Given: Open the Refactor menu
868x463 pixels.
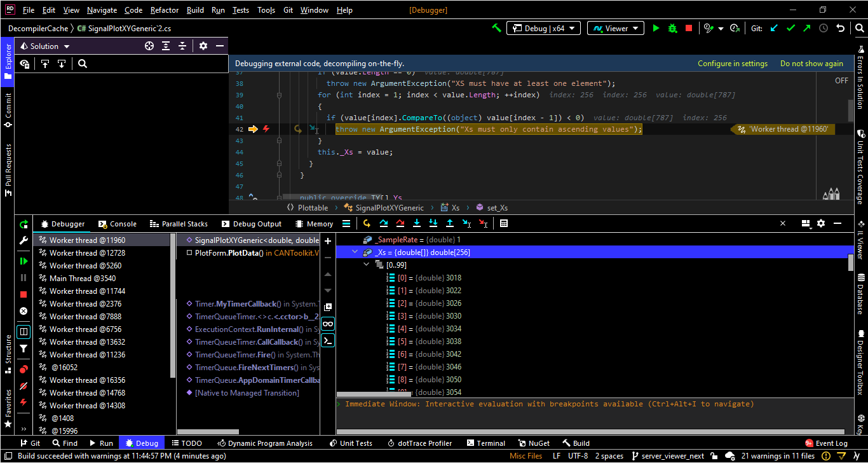Looking at the screenshot, I should (x=164, y=10).
